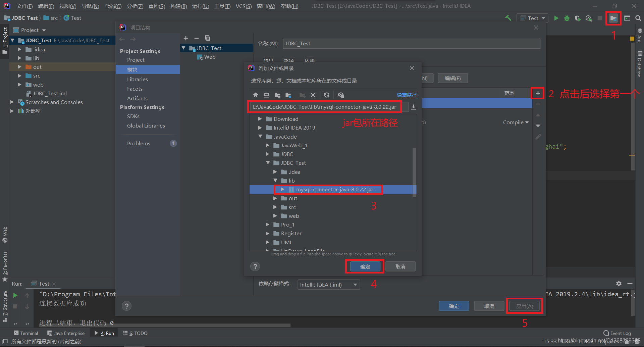Switch to the Terminal tool window tab

pos(26,333)
